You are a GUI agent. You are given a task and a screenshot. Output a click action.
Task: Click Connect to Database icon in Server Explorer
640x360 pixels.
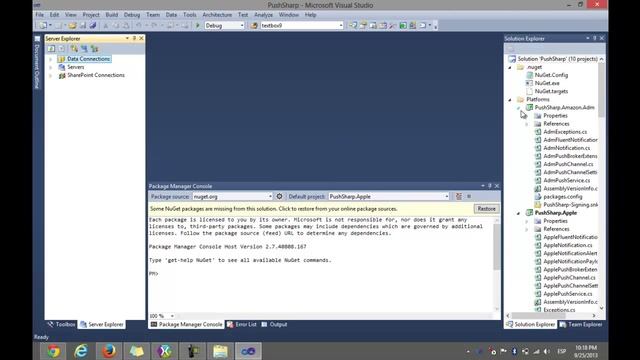[74, 49]
